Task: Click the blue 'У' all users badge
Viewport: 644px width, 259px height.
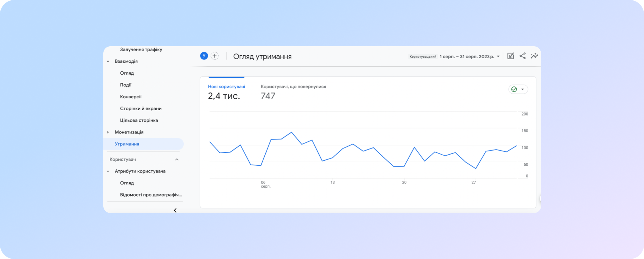Action: tap(204, 56)
